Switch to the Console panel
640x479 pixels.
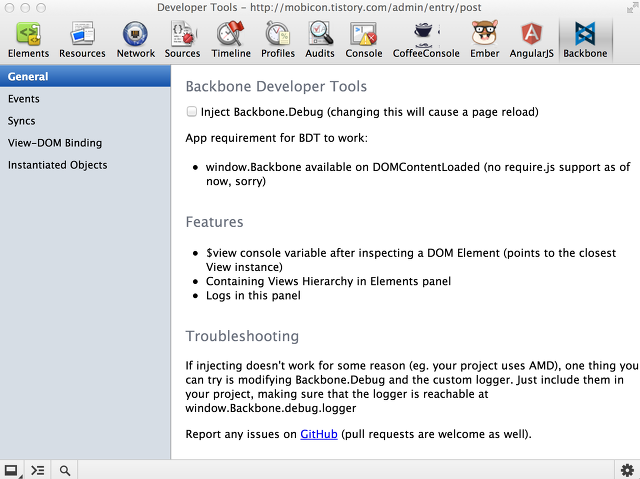pos(364,40)
